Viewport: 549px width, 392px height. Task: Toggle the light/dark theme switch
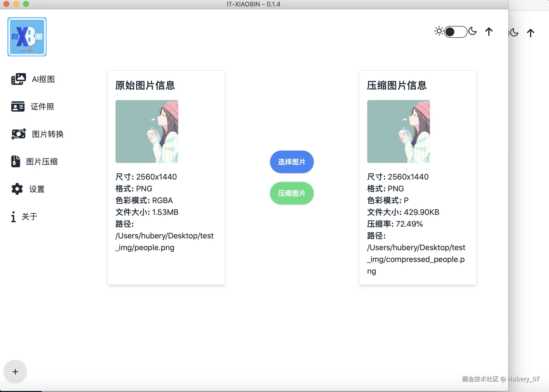click(455, 32)
